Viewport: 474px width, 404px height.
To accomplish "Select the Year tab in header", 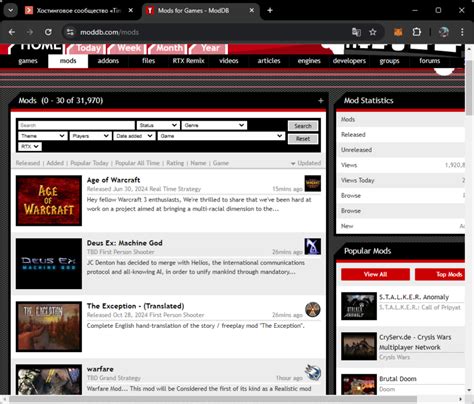I will click(209, 49).
